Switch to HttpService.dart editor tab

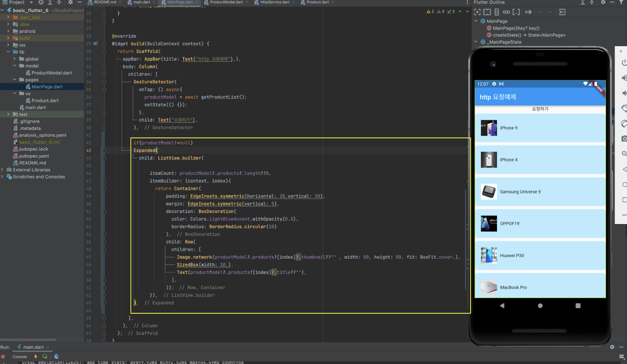point(274,2)
